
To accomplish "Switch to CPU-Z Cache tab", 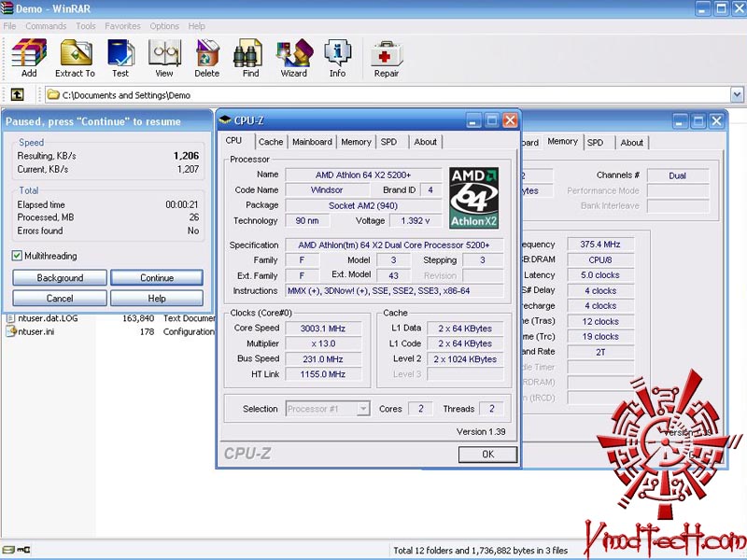I will point(271,142).
